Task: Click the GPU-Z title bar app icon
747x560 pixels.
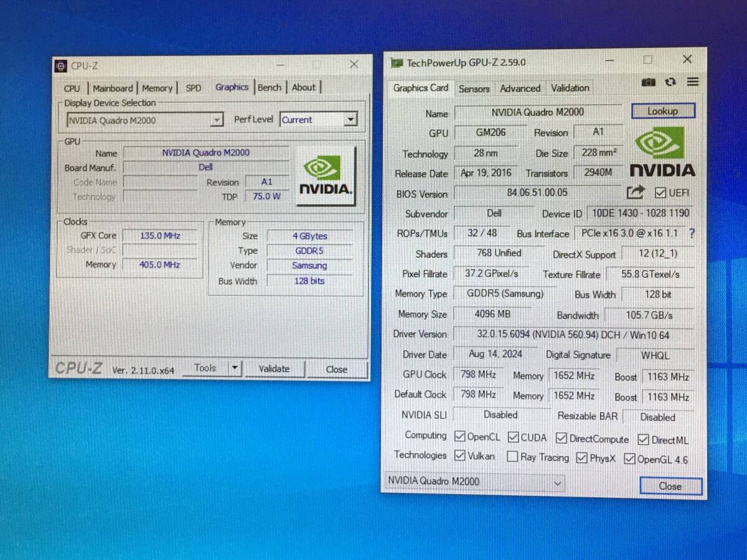Action: coord(397,63)
